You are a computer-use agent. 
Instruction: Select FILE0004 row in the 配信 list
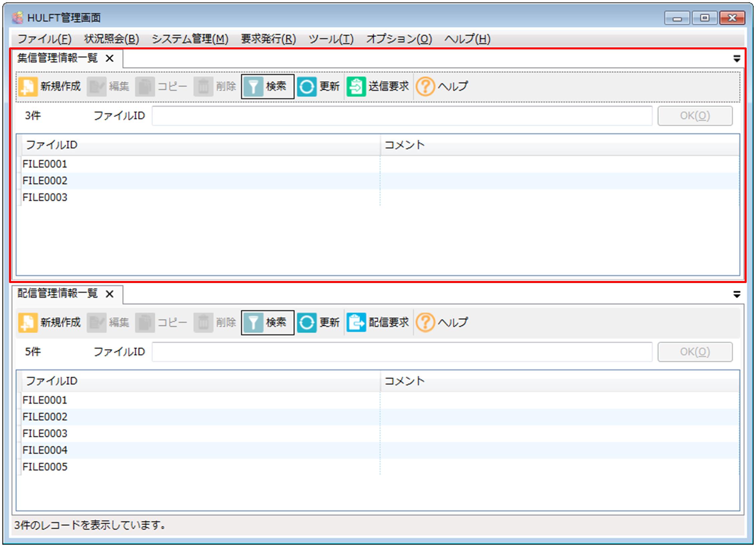coord(45,450)
